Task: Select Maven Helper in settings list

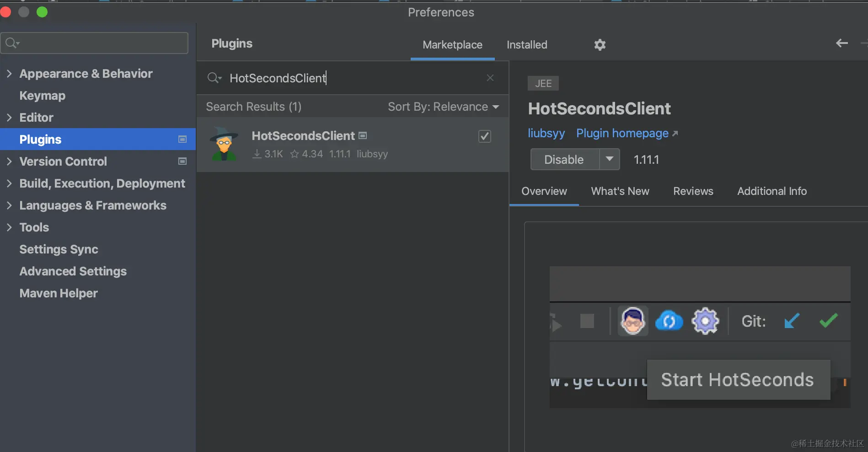Action: 59,293
